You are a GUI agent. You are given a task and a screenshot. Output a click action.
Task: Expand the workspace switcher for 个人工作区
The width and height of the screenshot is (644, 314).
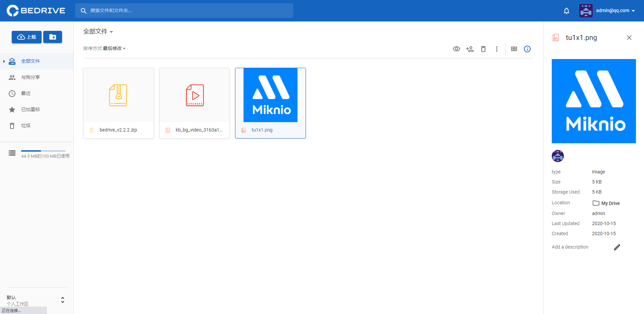62,300
